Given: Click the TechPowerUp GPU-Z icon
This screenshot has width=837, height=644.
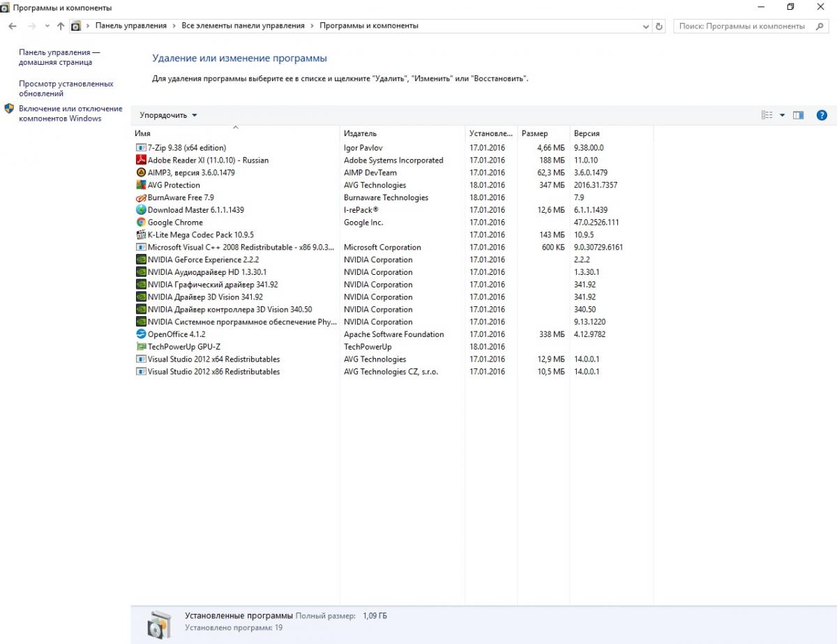Looking at the screenshot, I should (141, 347).
